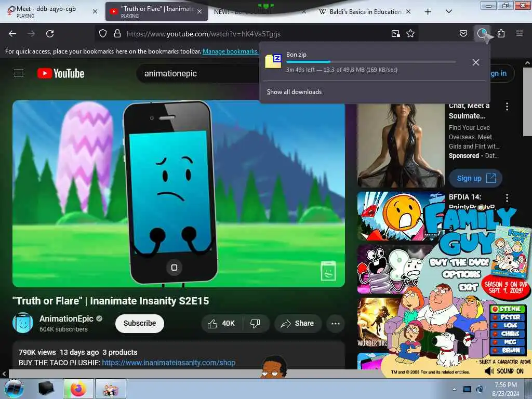Viewport: 532px width, 399px height.
Task: Open more actions three-dot button
Action: pos(336,323)
